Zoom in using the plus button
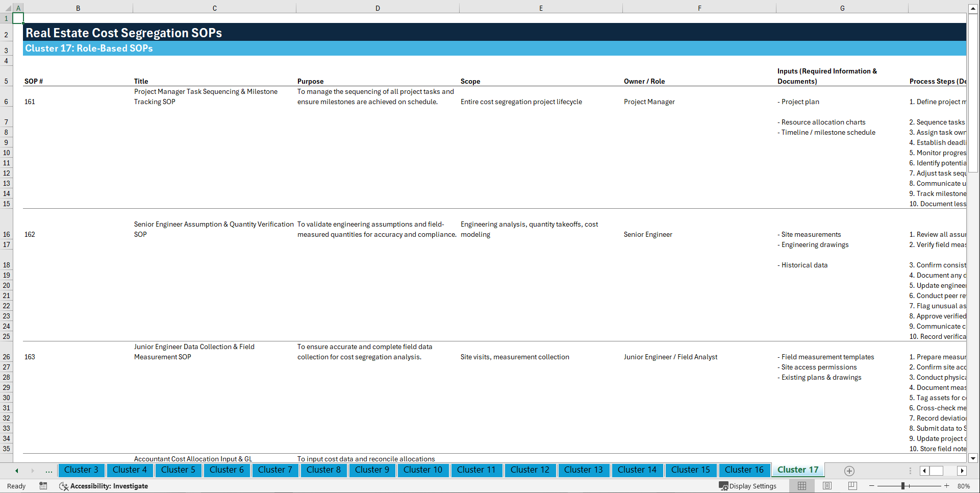This screenshot has height=493, width=980. pyautogui.click(x=947, y=486)
